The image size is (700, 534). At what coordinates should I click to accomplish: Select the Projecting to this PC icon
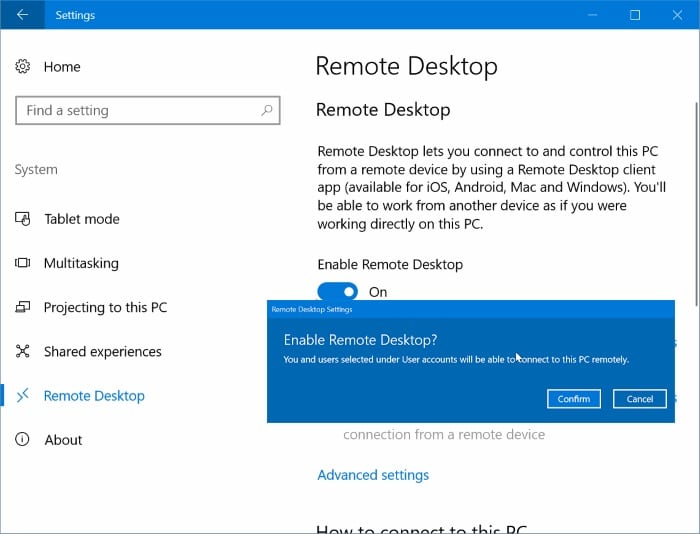click(x=22, y=307)
